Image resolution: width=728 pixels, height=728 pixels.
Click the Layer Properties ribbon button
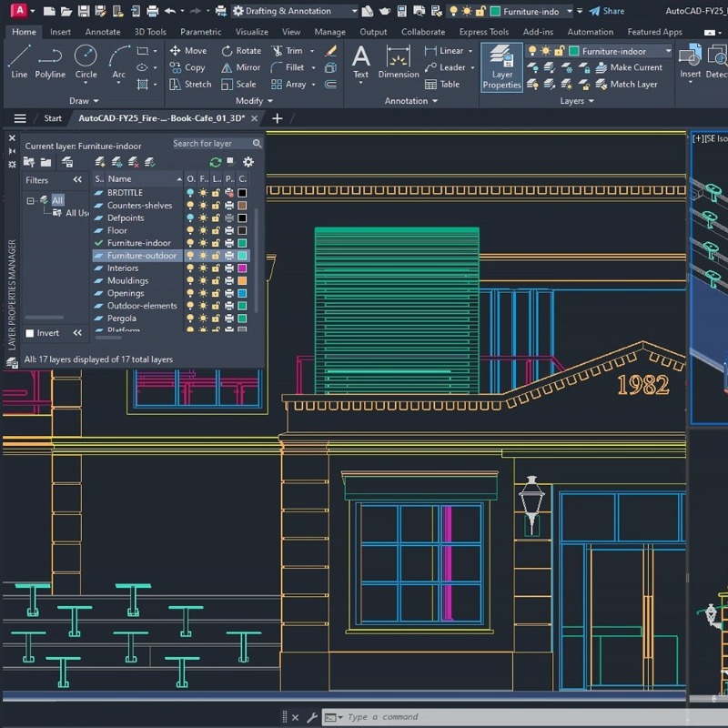(501, 67)
